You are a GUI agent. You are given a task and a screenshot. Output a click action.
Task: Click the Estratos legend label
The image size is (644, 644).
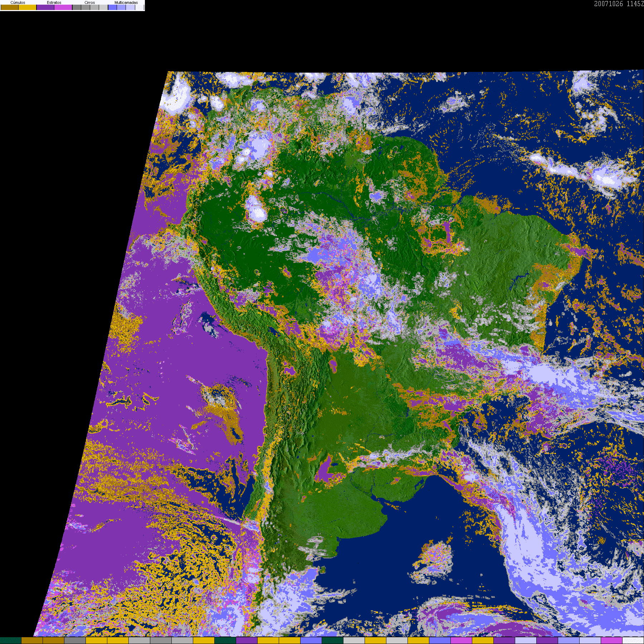coord(54,3)
